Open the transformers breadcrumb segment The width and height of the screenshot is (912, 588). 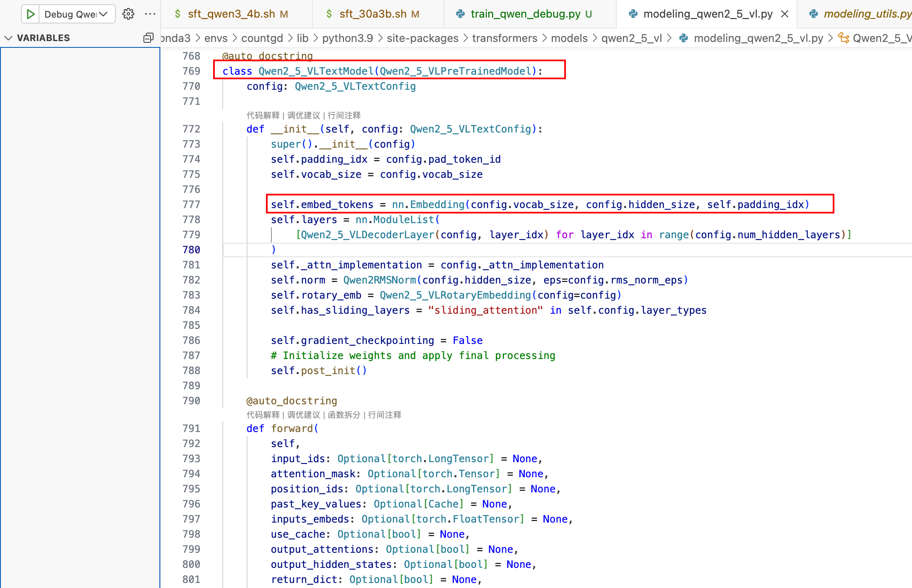[x=504, y=38]
